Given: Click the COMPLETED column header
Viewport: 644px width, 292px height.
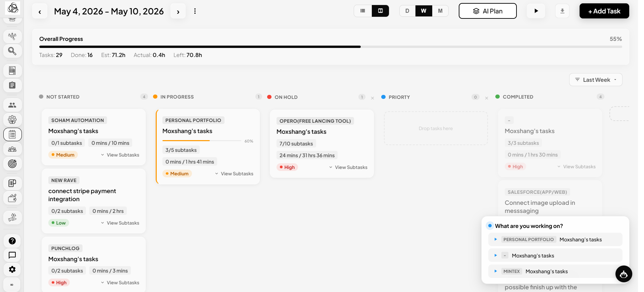Looking at the screenshot, I should pyautogui.click(x=518, y=97).
